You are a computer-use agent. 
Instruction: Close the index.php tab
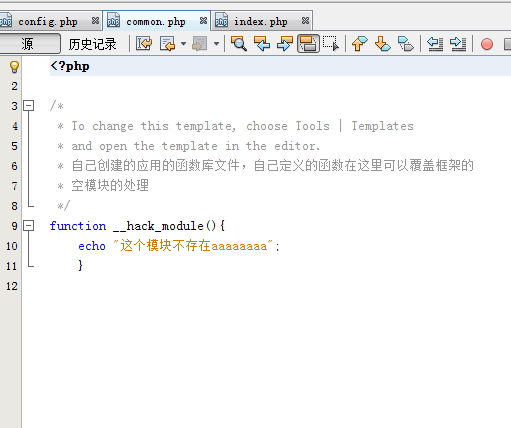tap(305, 21)
